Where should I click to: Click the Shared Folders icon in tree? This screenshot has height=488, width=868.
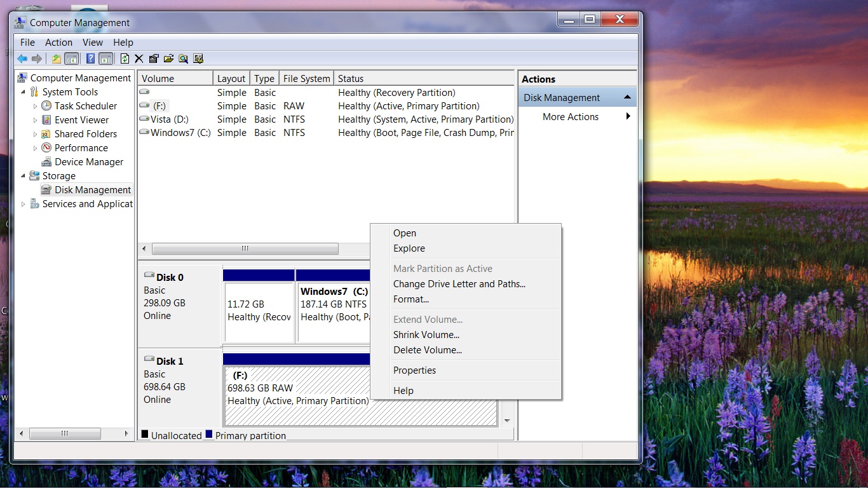tap(46, 134)
